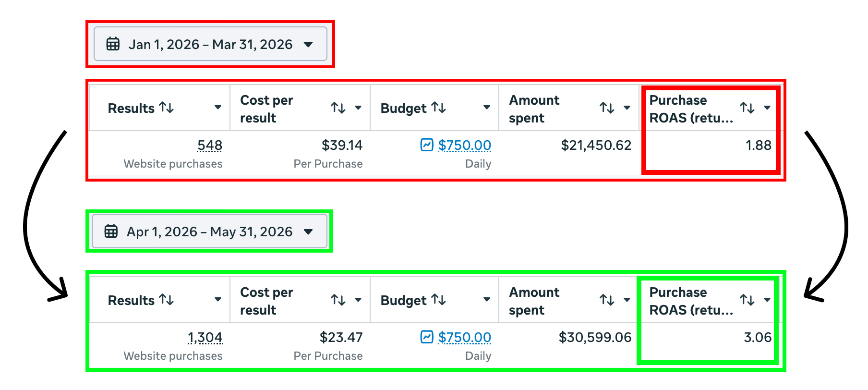Click the 548 website purchases result
The image size is (868, 390).
(210, 145)
